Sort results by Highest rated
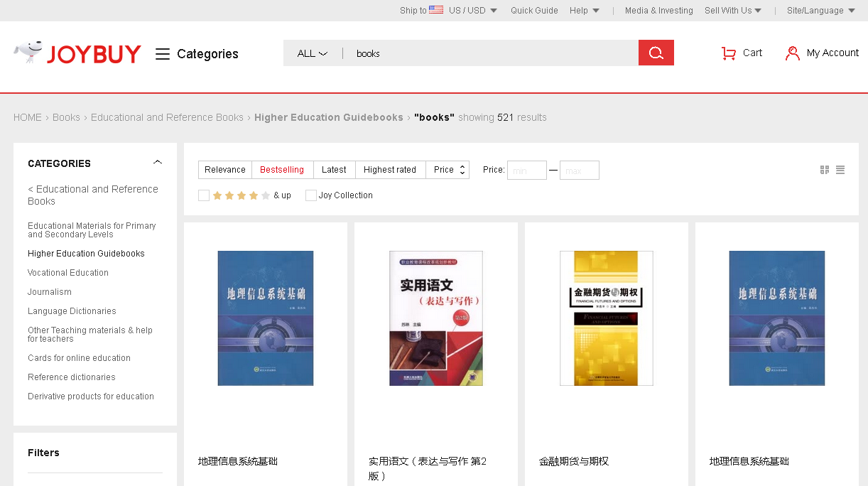Image resolution: width=868 pixels, height=486 pixels. tap(390, 170)
